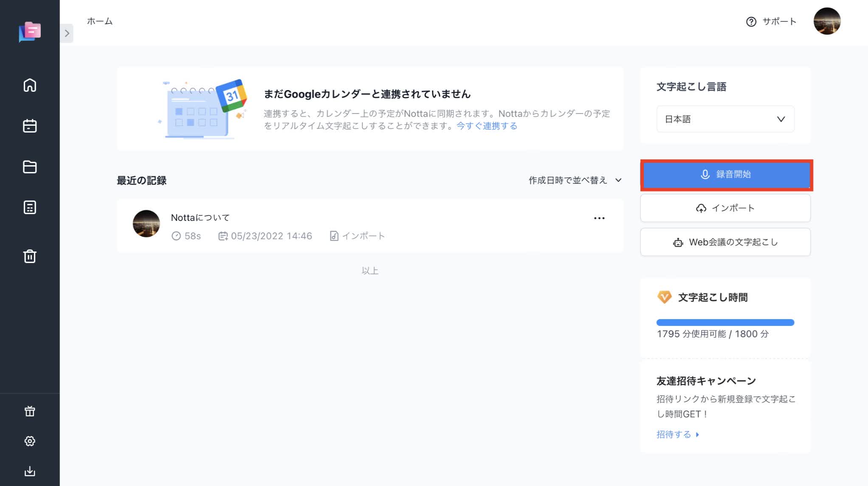This screenshot has width=868, height=486.
Task: Click the diamond icon beside 文字起こし時間
Action: [x=665, y=297]
